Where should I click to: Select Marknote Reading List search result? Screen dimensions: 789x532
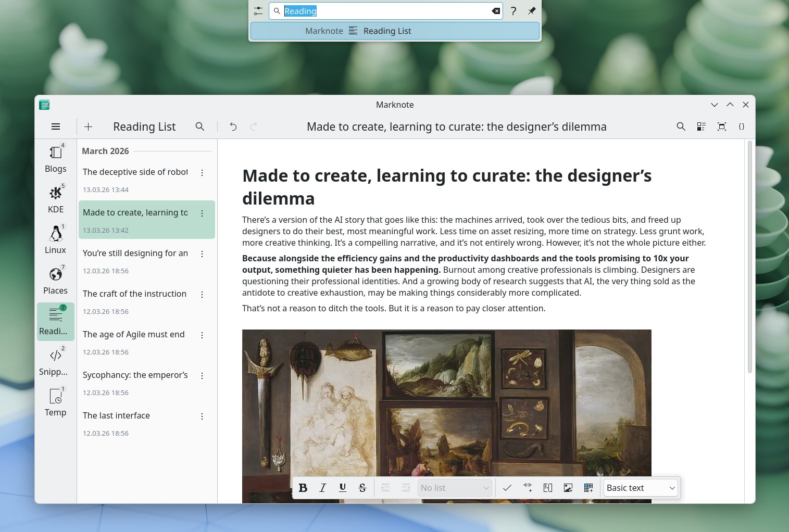(x=395, y=31)
